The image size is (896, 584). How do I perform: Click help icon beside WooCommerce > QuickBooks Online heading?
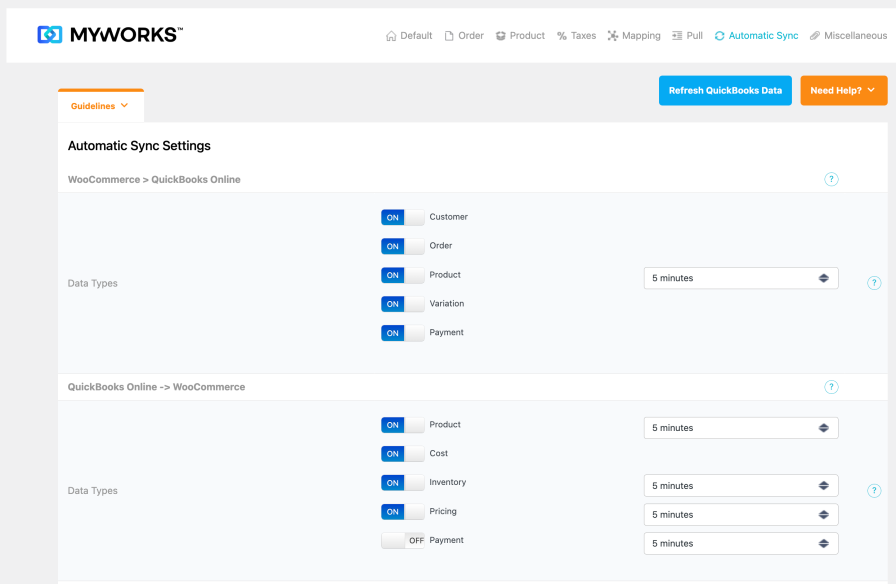(831, 179)
